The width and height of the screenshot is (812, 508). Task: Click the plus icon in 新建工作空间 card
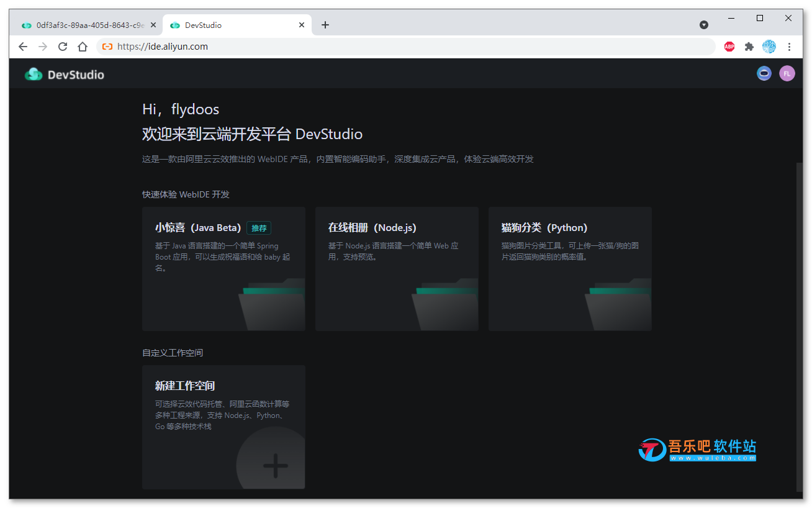coord(275,466)
